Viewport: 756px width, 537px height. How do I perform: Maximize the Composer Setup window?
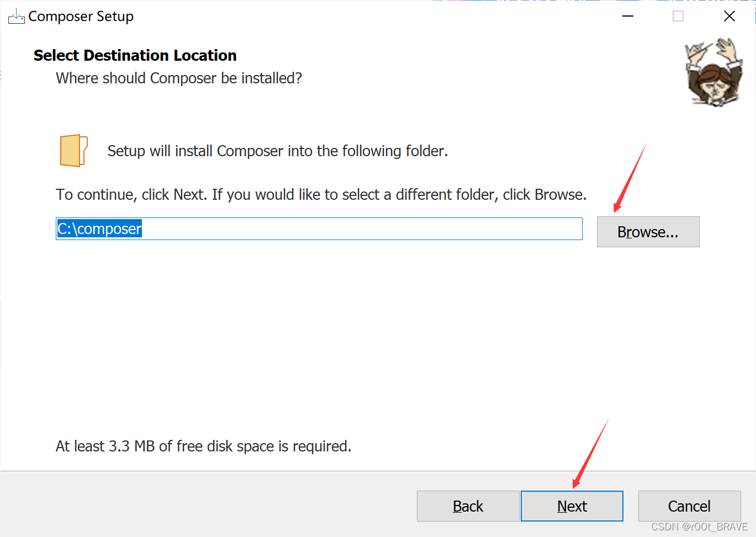tap(678, 17)
